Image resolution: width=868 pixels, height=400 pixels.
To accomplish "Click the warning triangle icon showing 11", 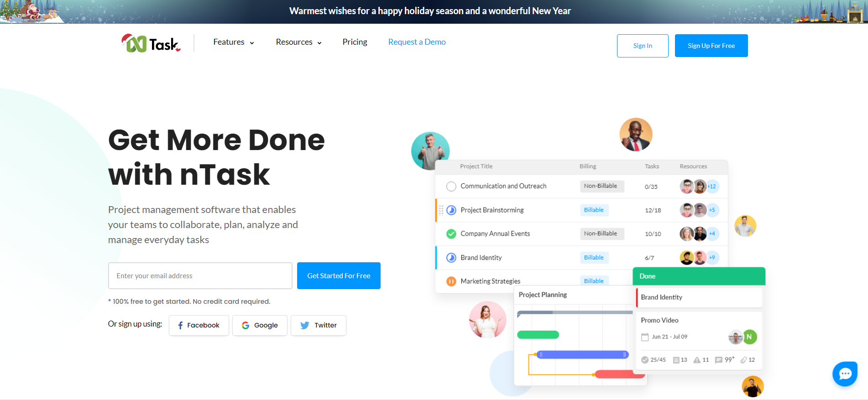I will [697, 360].
